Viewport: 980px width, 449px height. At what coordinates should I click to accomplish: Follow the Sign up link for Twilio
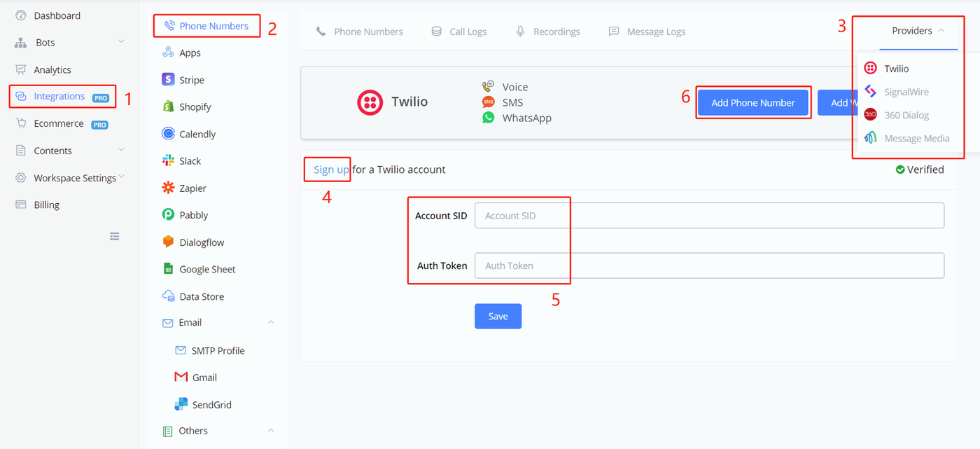tap(331, 170)
